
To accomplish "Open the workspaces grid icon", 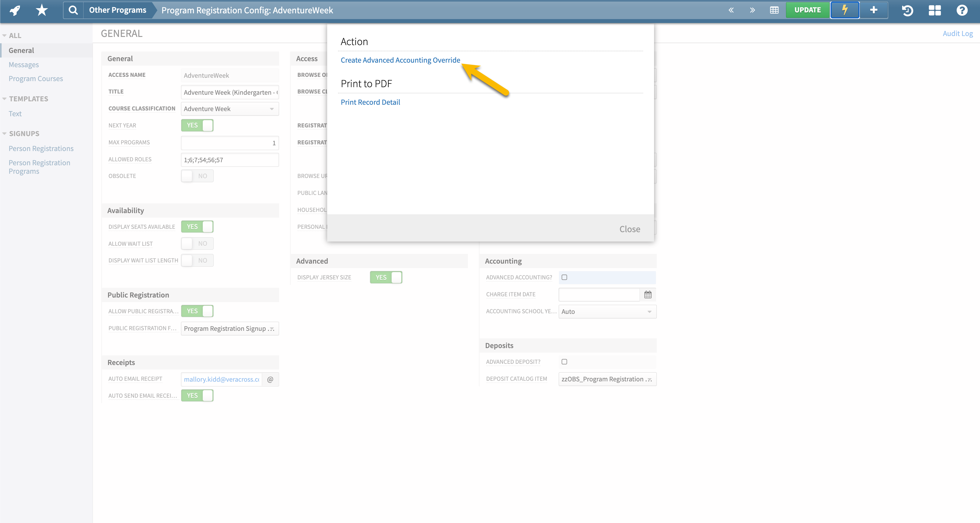I will (935, 10).
